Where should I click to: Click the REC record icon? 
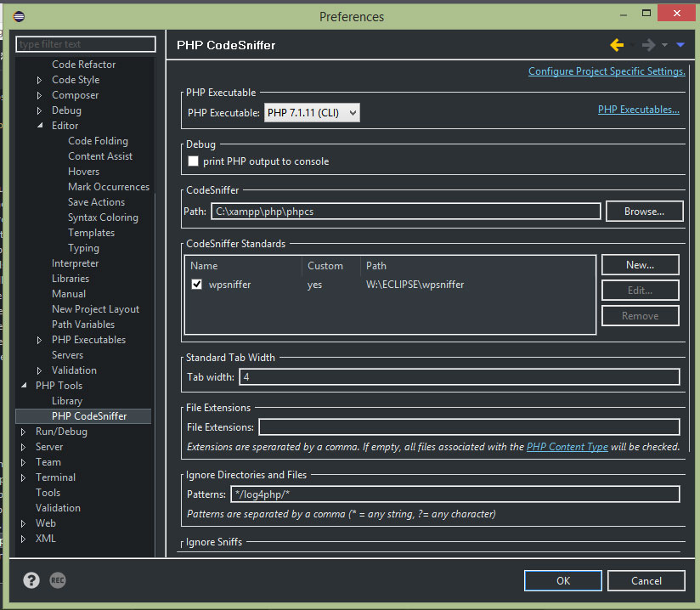click(58, 580)
